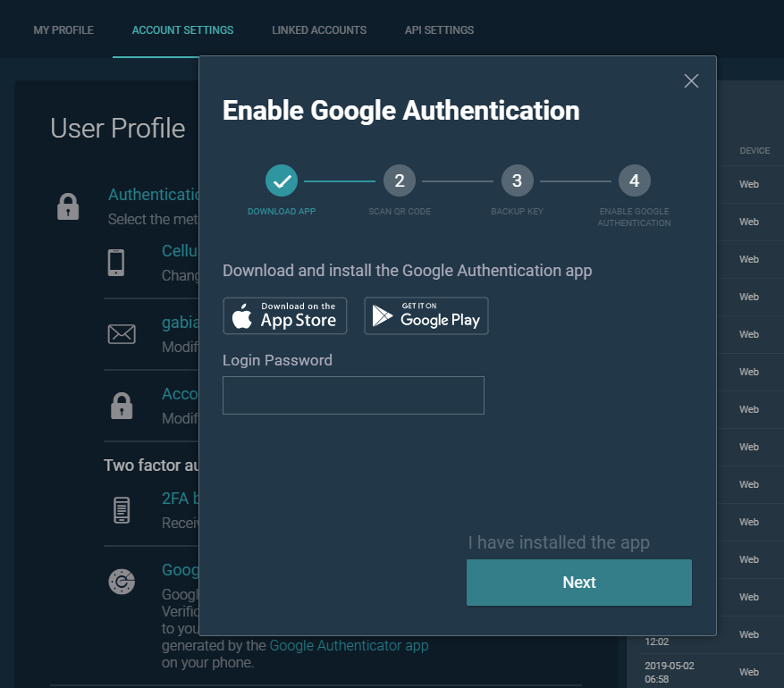This screenshot has width=784, height=688.
Task: Click the 2019-05-02 06:58 login entry
Action: (x=669, y=672)
